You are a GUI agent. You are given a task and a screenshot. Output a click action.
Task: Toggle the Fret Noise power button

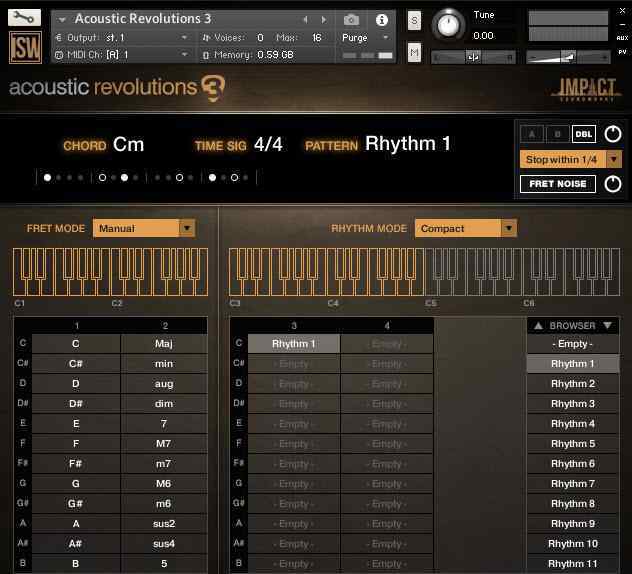click(x=613, y=184)
